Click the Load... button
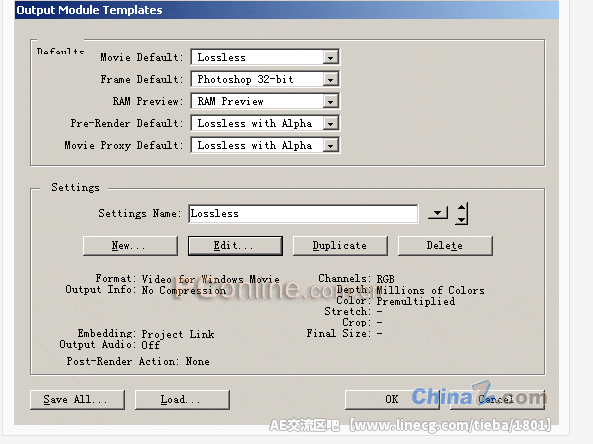Screen dimensions: 593x444 [x=182, y=400]
